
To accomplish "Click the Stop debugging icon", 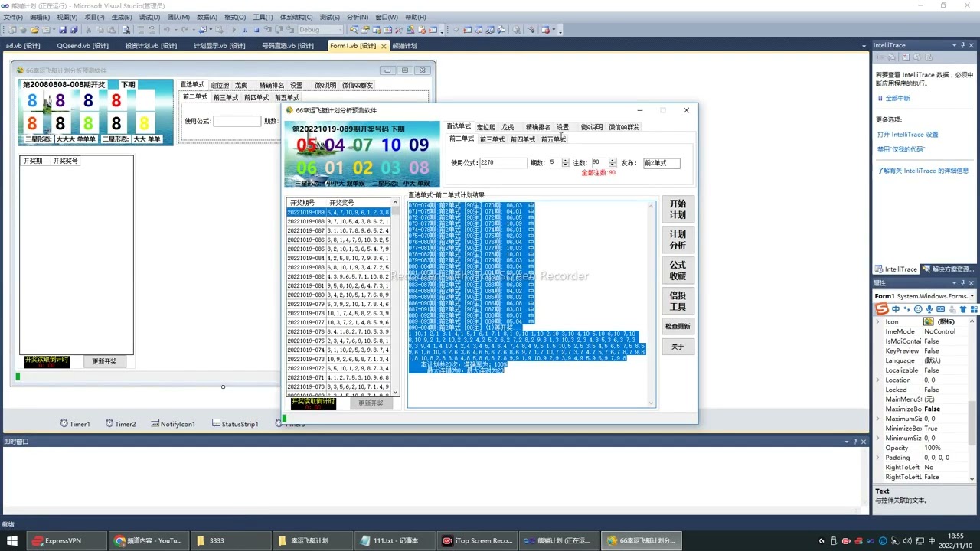I will point(256,30).
